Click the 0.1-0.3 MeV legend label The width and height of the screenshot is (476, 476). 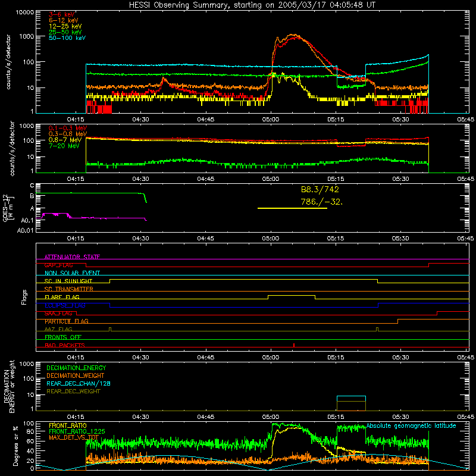(68, 129)
